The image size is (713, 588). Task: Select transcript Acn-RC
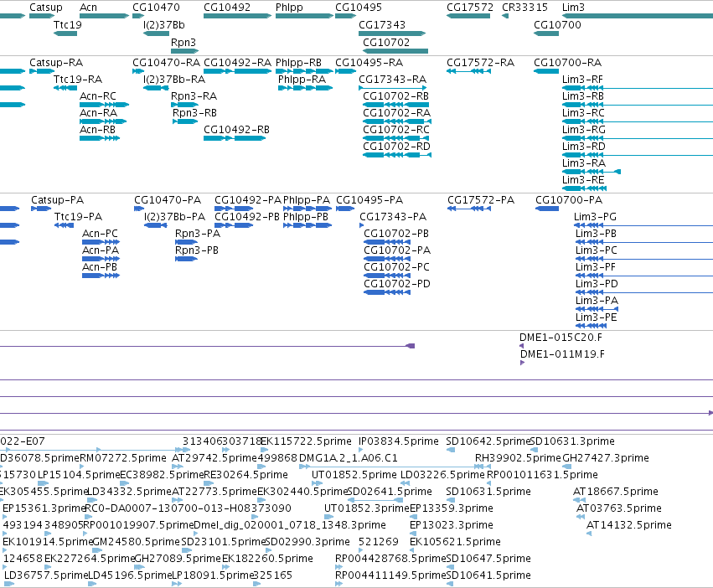(x=104, y=105)
